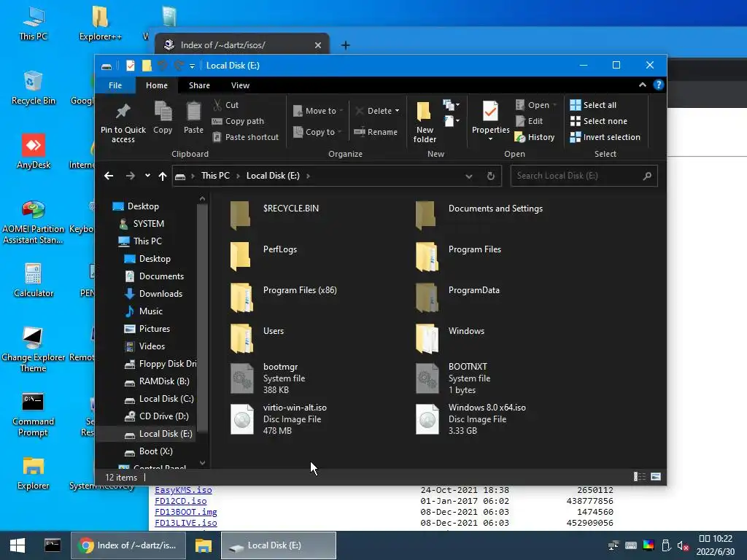
Task: Collapse the ribbon with the chevron
Action: [642, 85]
